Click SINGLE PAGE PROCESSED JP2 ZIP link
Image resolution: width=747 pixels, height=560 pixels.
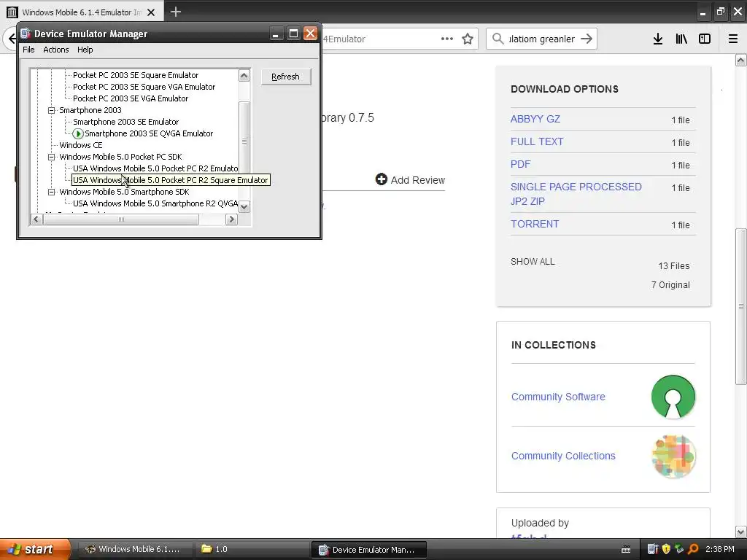(576, 194)
